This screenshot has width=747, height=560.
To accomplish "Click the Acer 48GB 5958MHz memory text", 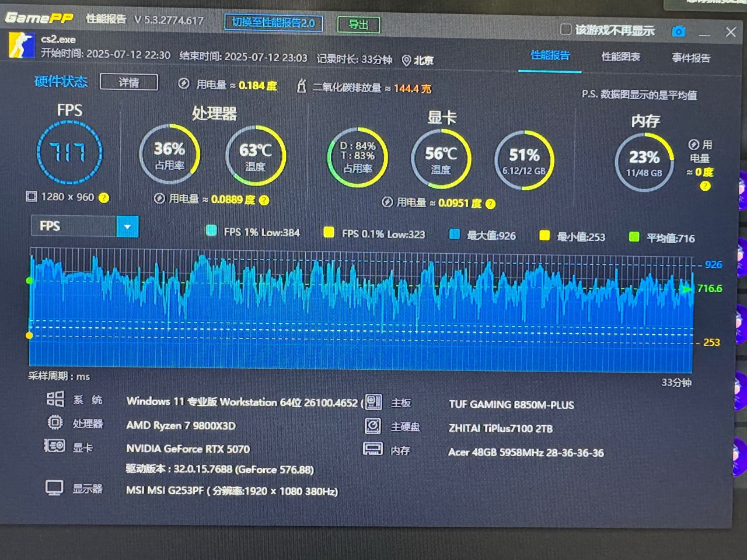I will 526,453.
